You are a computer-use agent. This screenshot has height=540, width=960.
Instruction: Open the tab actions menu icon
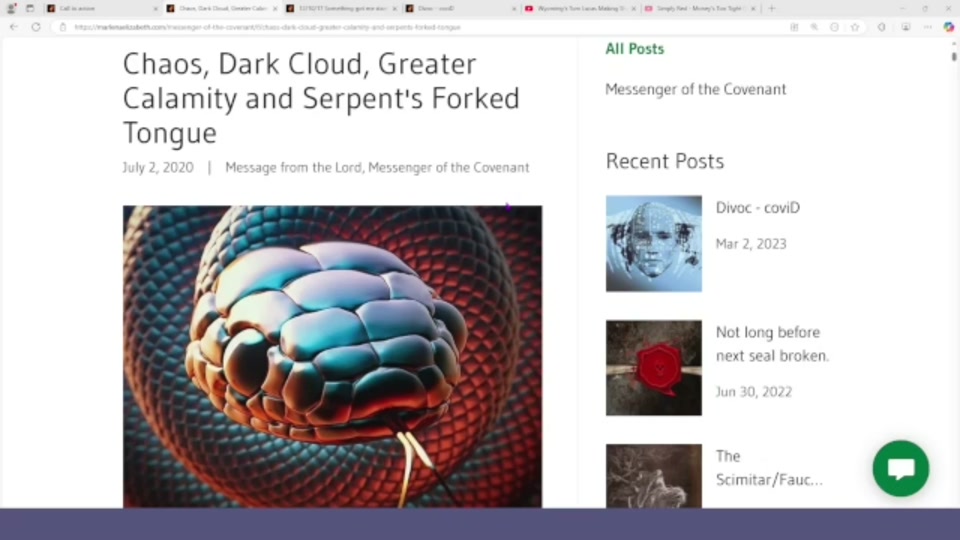pos(29,9)
